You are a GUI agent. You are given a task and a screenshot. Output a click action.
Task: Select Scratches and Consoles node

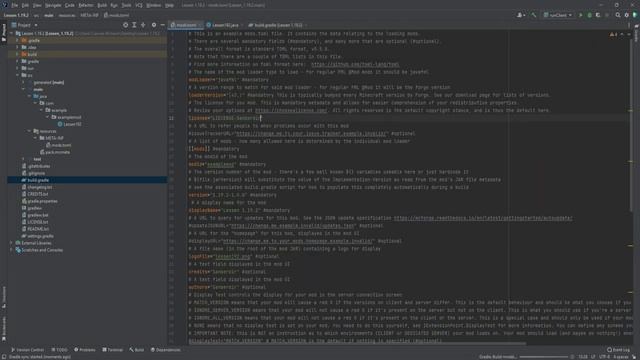(39, 250)
